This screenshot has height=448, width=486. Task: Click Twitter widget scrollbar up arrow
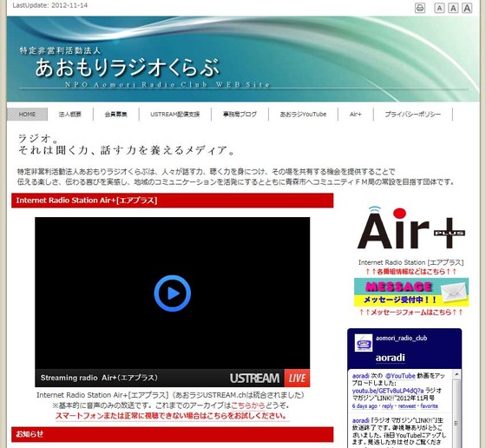point(456,374)
